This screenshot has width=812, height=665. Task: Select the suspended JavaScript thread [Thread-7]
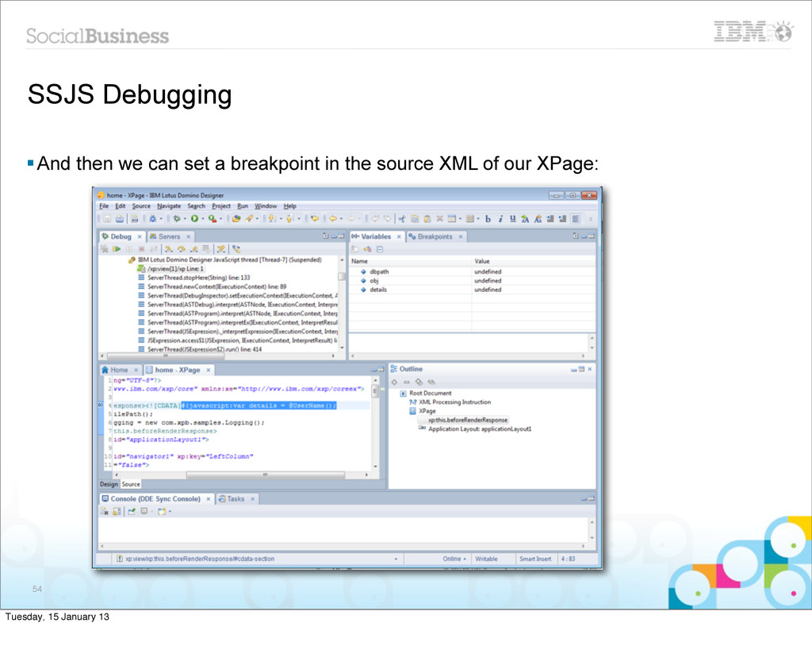click(x=225, y=259)
